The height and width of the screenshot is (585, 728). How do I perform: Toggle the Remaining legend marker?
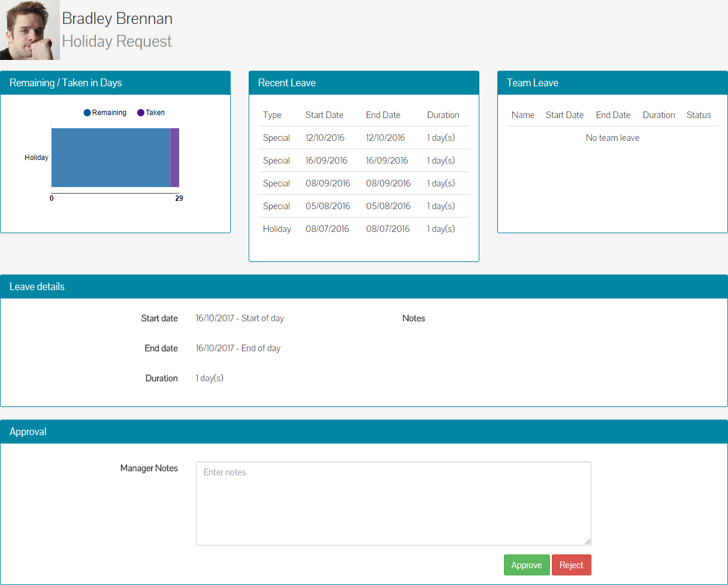click(x=87, y=113)
